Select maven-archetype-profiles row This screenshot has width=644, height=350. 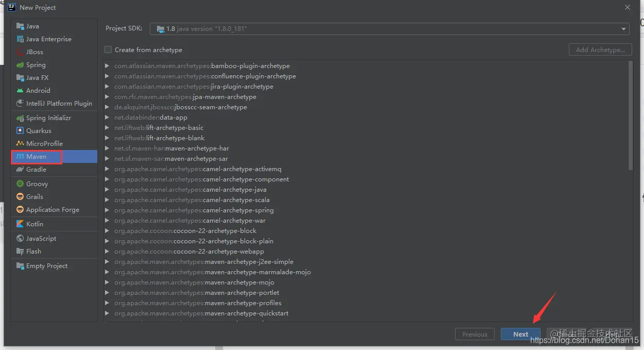tap(366, 303)
